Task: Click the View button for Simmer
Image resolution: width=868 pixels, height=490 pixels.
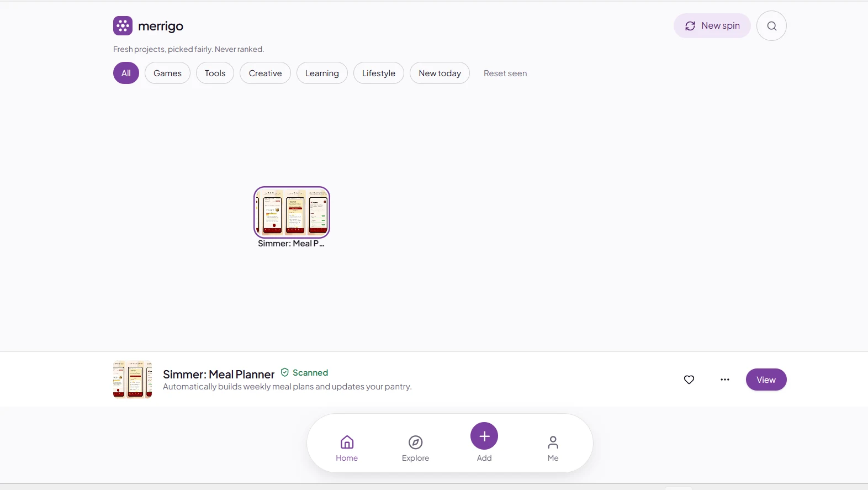Action: click(x=766, y=380)
